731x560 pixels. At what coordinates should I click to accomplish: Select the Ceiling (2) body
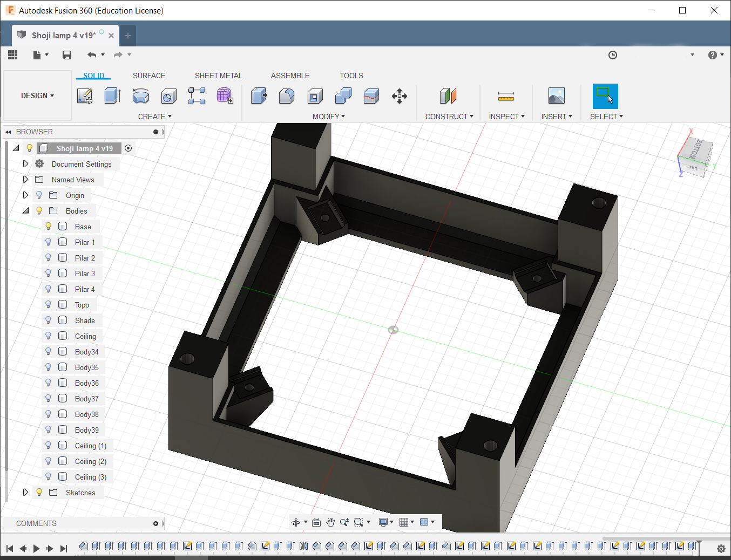tap(91, 461)
